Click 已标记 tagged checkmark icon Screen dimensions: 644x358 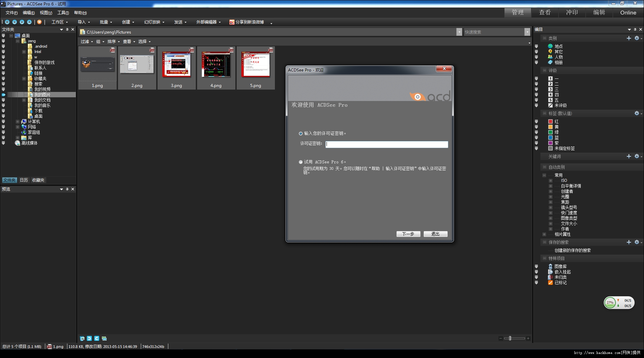(550, 283)
